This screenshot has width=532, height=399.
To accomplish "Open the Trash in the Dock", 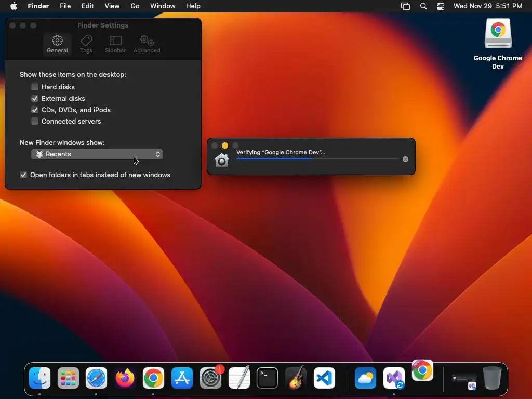I will [x=492, y=378].
